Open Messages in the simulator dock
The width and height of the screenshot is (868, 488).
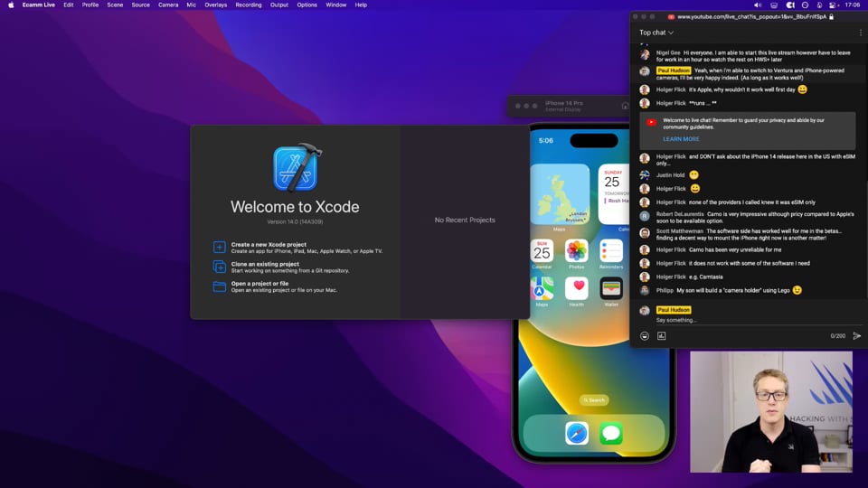click(x=611, y=433)
